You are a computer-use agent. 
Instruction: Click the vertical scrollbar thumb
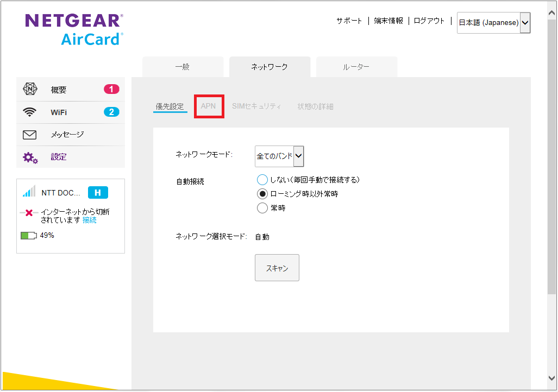[x=551, y=156]
